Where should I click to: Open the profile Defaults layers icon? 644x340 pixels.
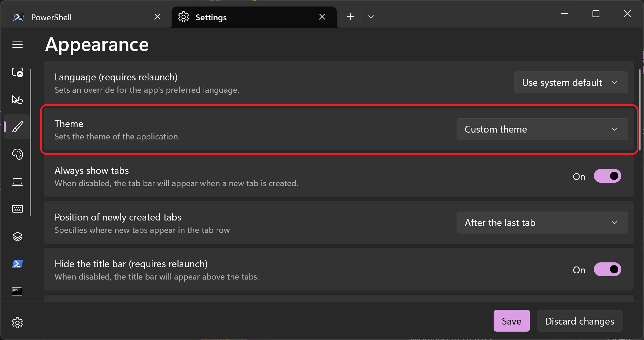click(18, 236)
